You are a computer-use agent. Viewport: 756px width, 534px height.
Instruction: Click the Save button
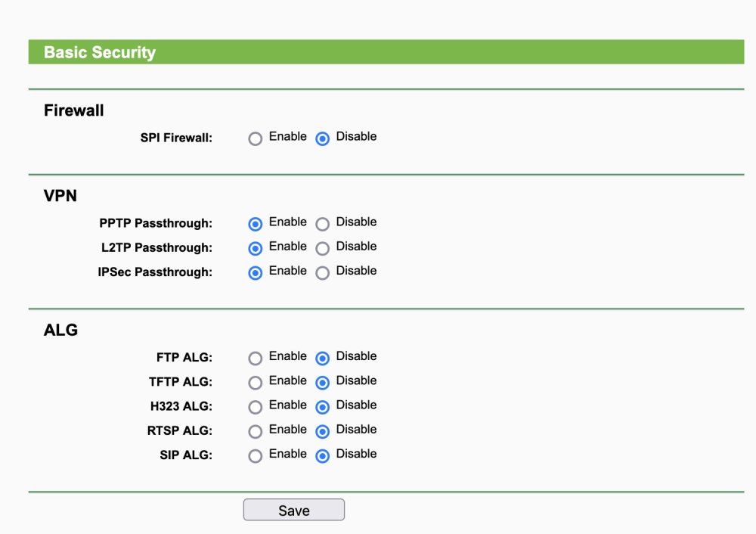pos(293,511)
